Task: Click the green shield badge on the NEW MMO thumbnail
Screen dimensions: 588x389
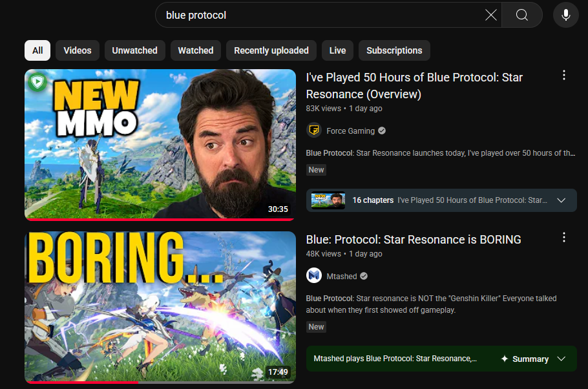Action: 37,81
